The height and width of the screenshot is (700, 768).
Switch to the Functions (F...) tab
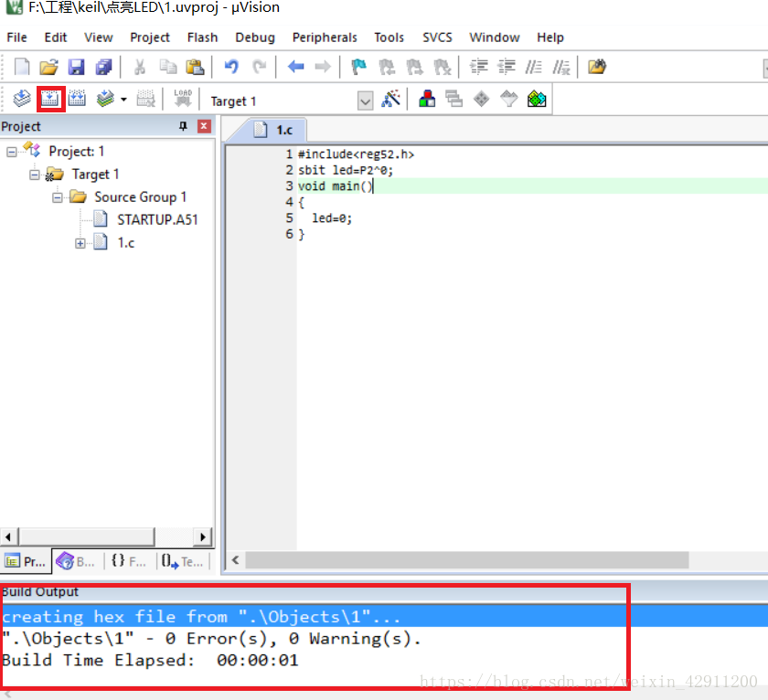129,561
